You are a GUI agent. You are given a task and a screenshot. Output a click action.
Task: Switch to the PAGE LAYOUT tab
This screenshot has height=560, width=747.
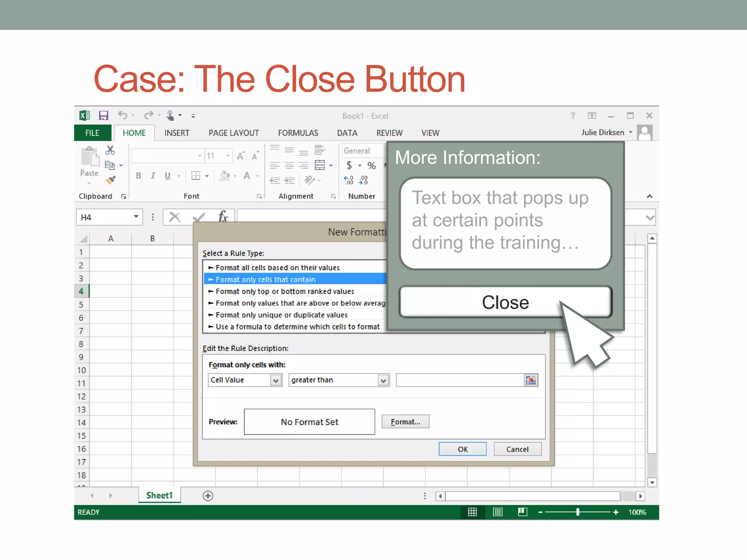point(234,133)
